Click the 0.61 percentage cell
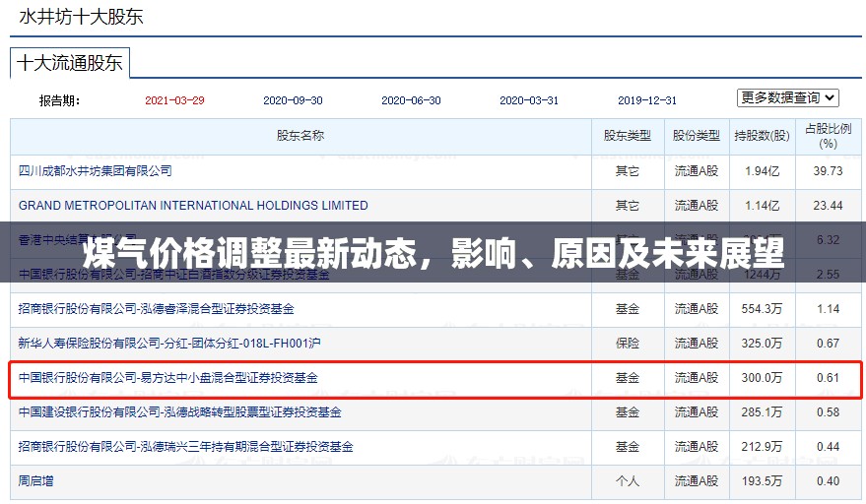This screenshot has height=504, width=866. (828, 378)
